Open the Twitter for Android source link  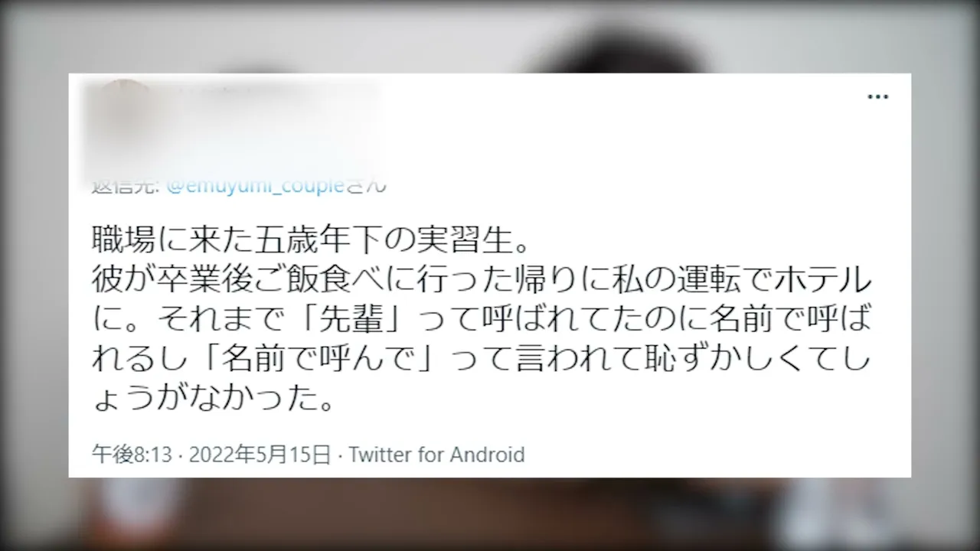(437, 454)
